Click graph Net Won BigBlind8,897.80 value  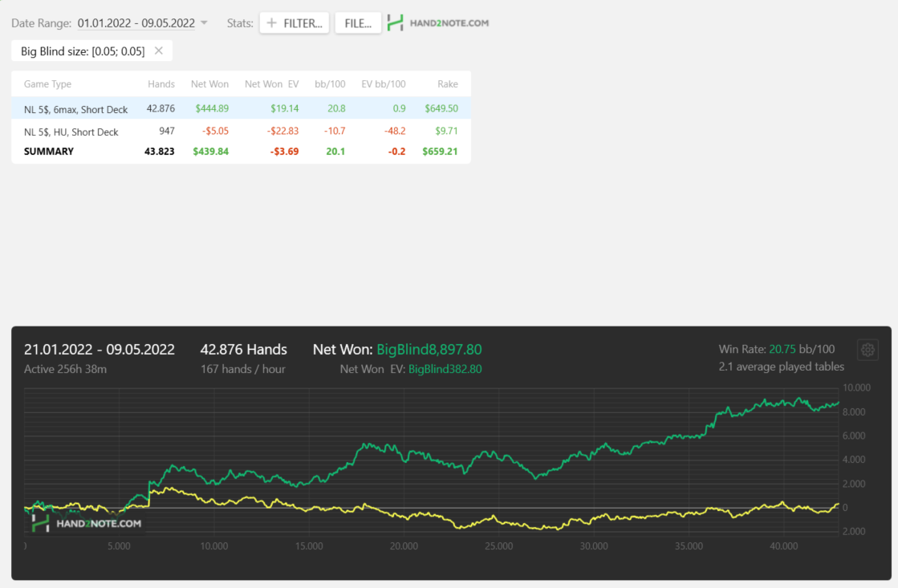429,349
